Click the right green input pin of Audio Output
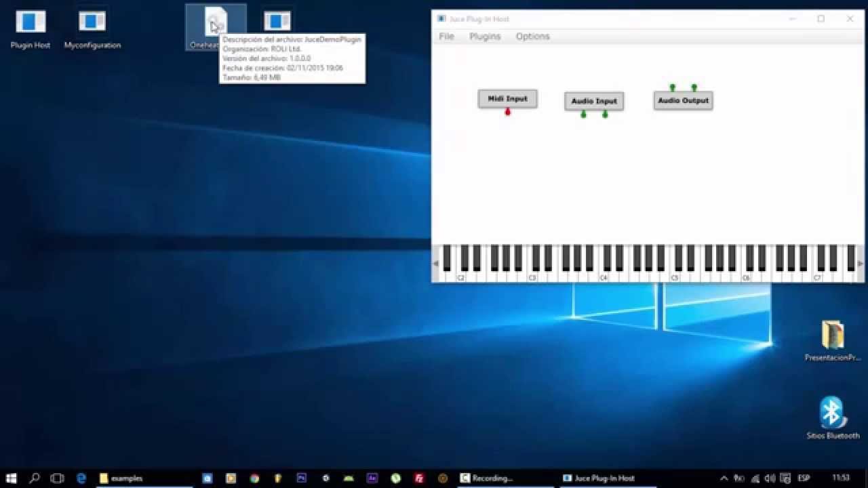This screenshot has height=488, width=868. pyautogui.click(x=694, y=87)
